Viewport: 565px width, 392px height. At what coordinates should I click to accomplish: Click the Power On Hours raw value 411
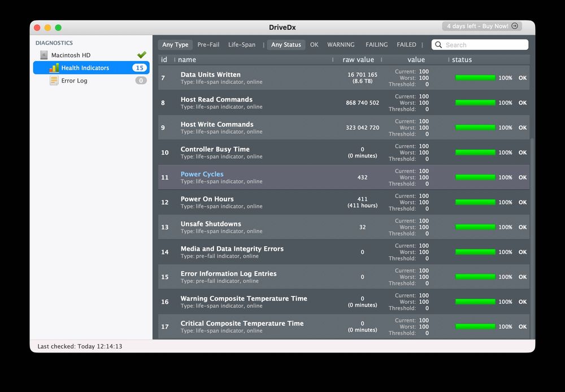[x=363, y=199]
